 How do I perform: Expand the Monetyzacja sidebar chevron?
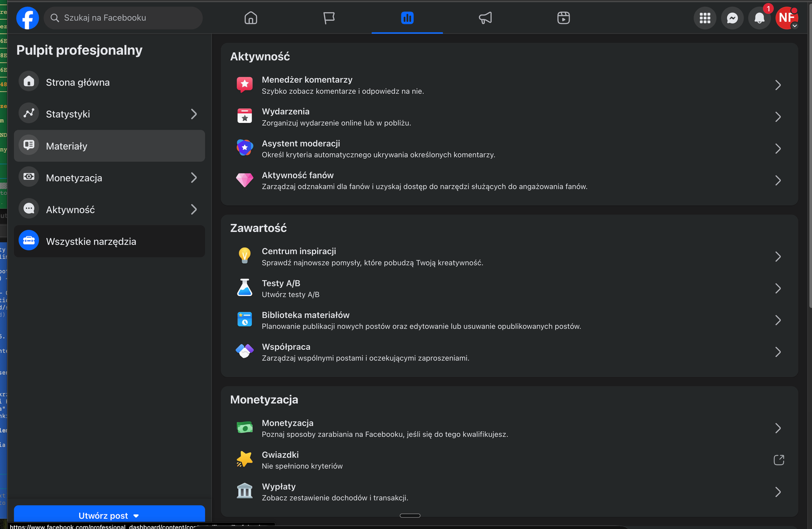tap(193, 178)
